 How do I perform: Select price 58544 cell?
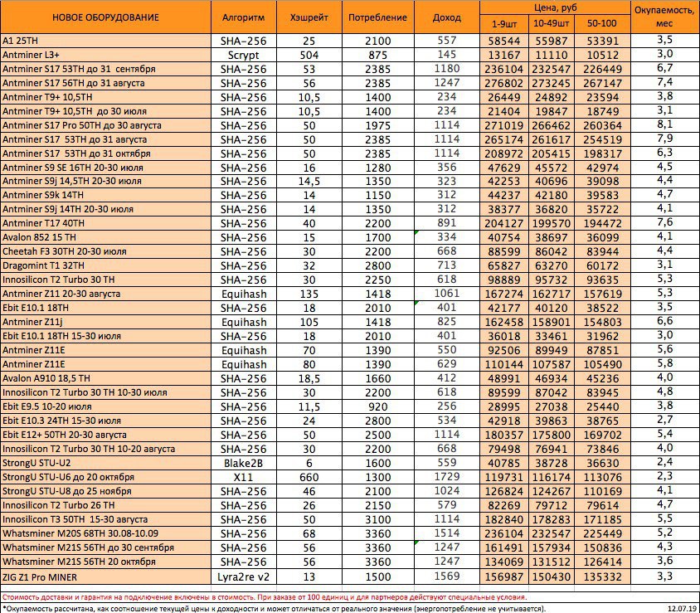[x=504, y=41]
